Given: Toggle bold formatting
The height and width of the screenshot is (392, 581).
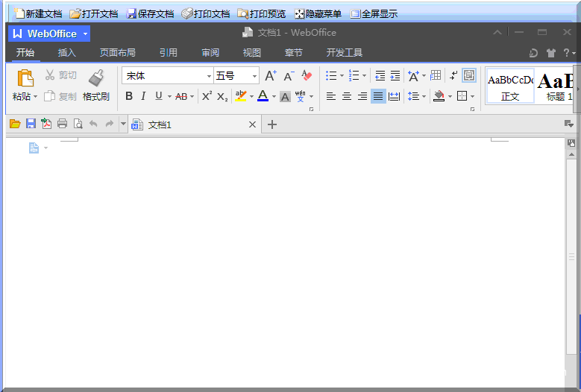Looking at the screenshot, I should coord(129,96).
